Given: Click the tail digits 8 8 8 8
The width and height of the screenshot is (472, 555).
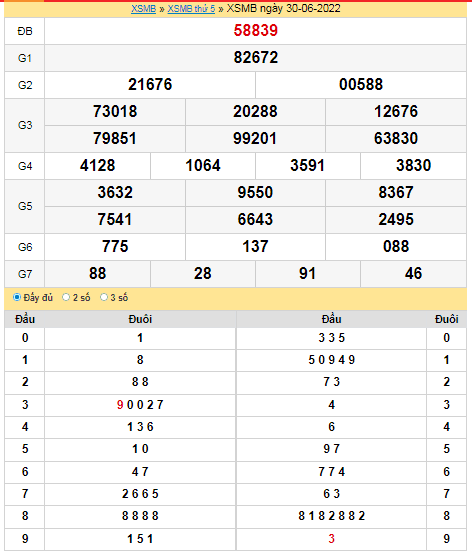Looking at the screenshot, I should [x=140, y=516].
